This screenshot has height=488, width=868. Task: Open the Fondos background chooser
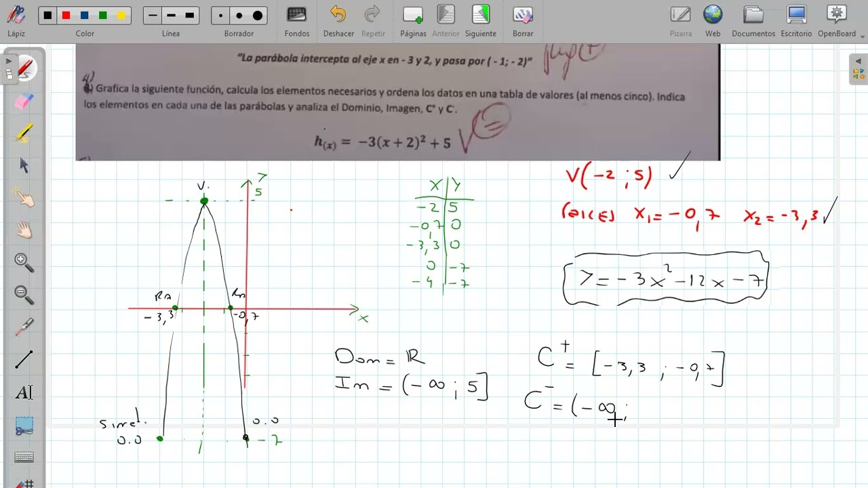click(296, 20)
